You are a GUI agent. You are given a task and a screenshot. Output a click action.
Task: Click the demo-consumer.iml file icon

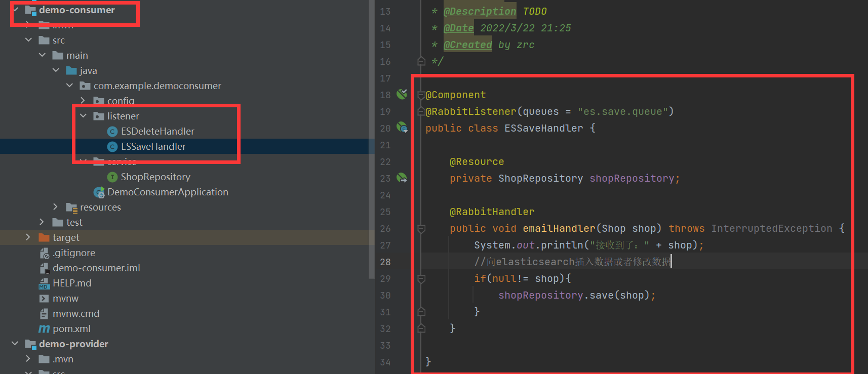(x=45, y=268)
